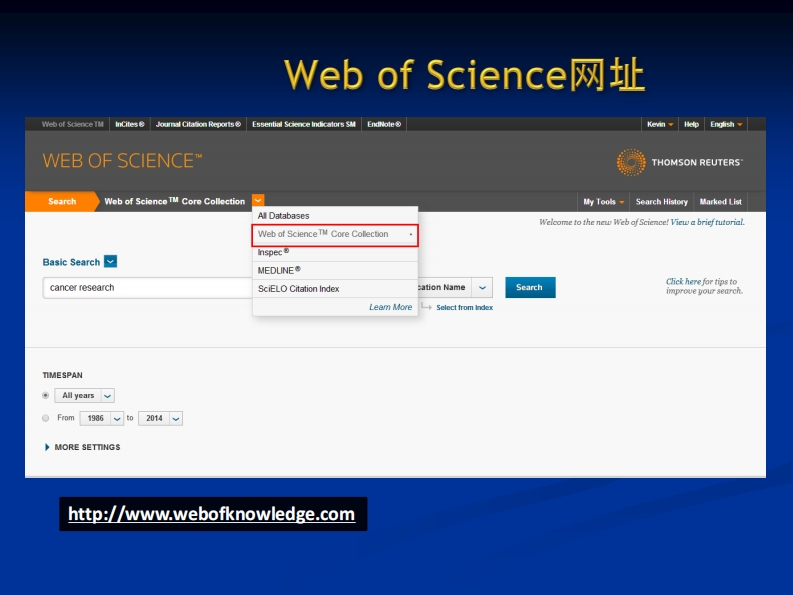Choose All Databases from the dropdown list
Image resolution: width=793 pixels, height=595 pixels.
(335, 216)
